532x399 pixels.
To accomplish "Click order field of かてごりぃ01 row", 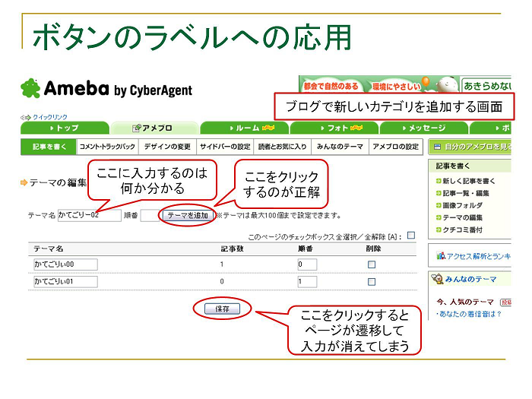I will pyautogui.click(x=307, y=282).
